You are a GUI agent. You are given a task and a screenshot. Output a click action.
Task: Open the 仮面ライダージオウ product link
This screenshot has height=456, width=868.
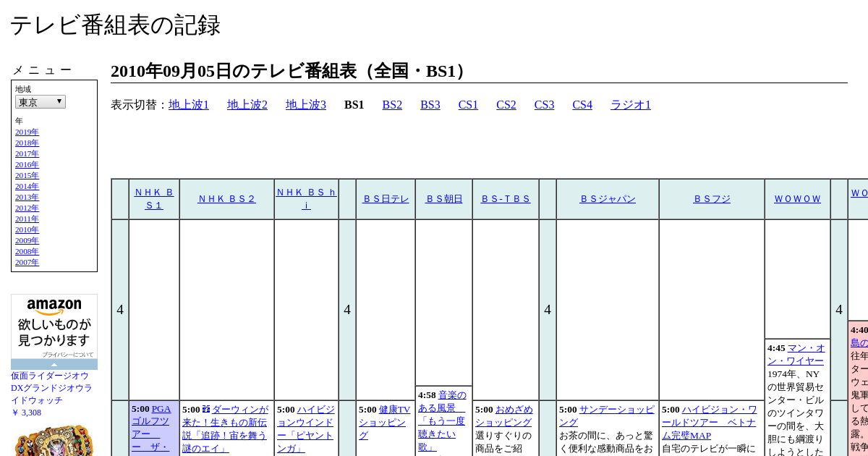pos(51,388)
